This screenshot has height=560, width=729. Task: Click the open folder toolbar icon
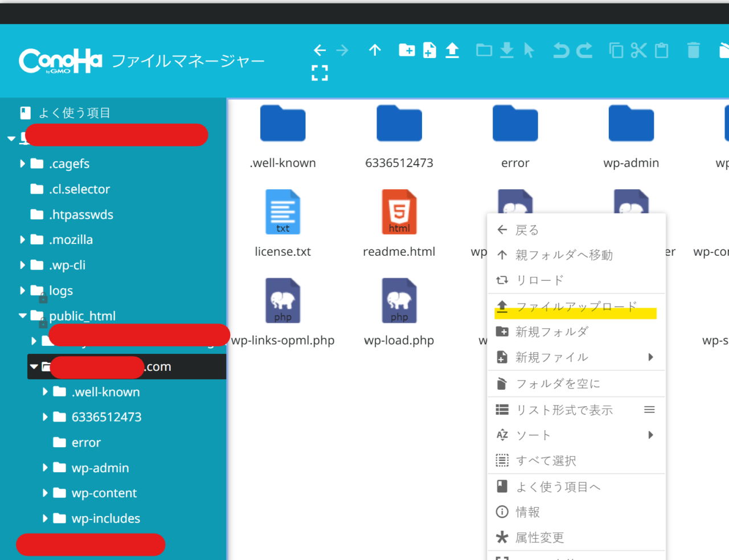pos(484,50)
